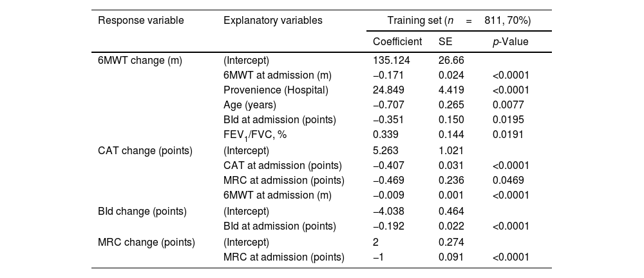
Task: Click the "SE" column subheader
Action: point(445,42)
